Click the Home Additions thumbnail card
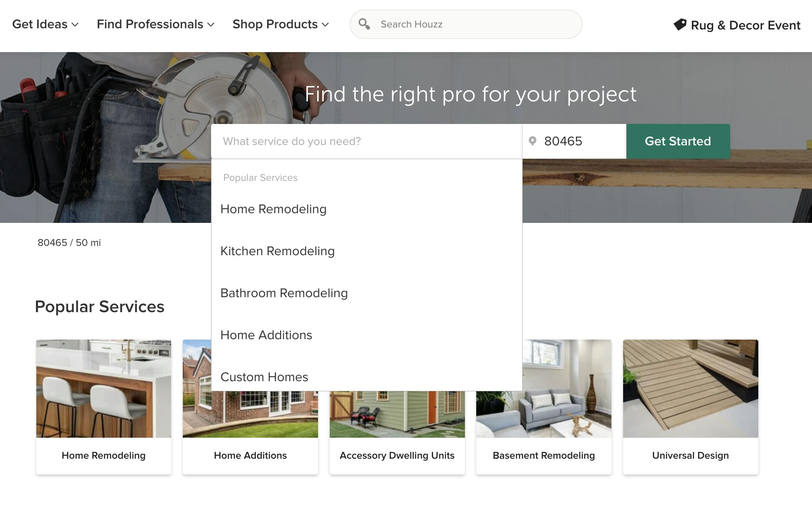The width and height of the screenshot is (812, 512). [x=251, y=407]
